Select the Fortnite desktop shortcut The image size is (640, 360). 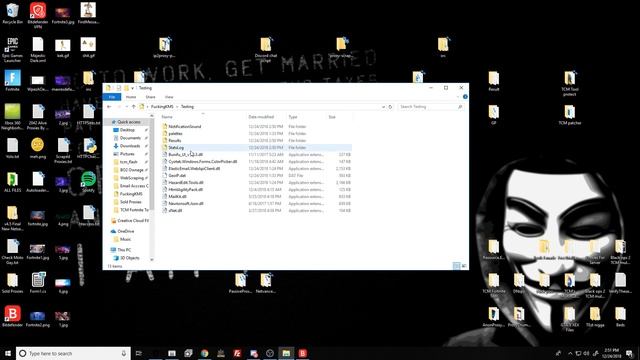coord(12,80)
